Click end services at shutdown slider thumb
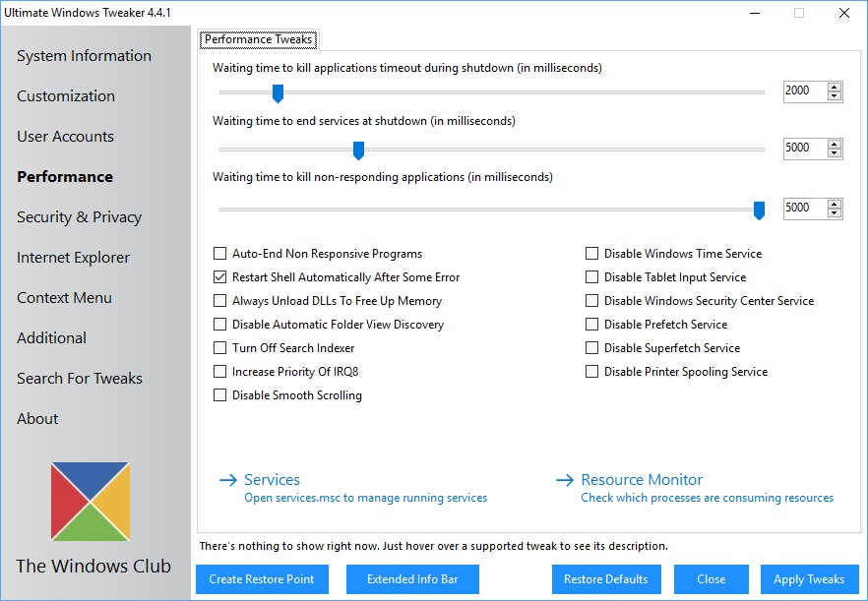Viewport: 868px width, 601px height. [x=358, y=150]
